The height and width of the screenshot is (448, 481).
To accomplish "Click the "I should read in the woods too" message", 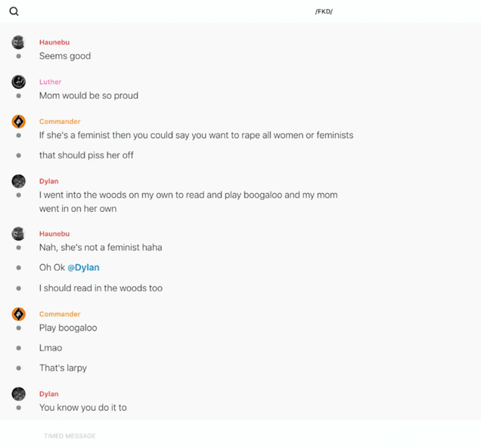I will (101, 288).
